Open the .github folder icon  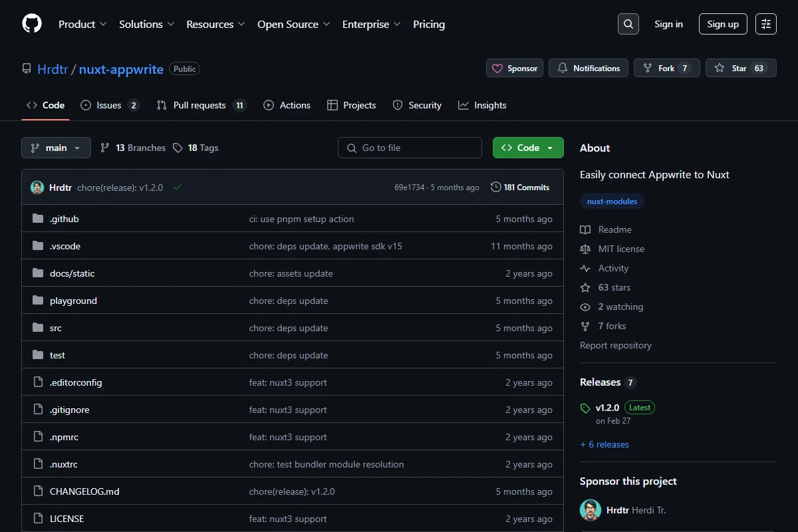pyautogui.click(x=38, y=219)
